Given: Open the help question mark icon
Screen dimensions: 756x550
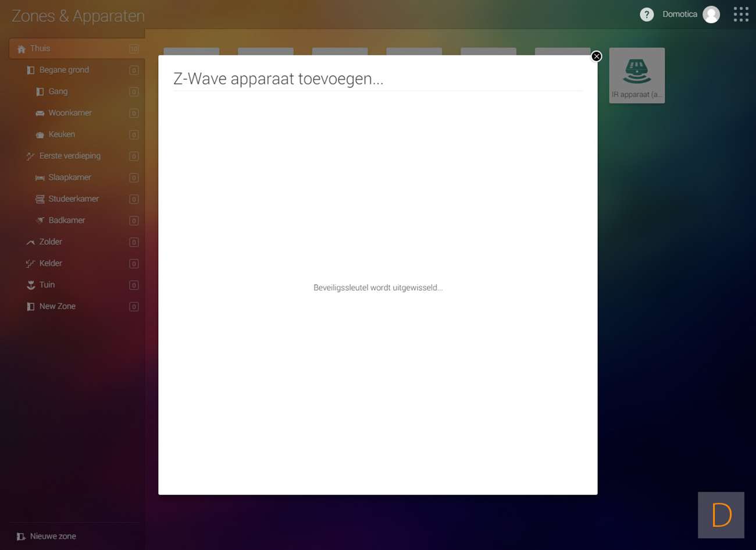Looking at the screenshot, I should coord(646,15).
